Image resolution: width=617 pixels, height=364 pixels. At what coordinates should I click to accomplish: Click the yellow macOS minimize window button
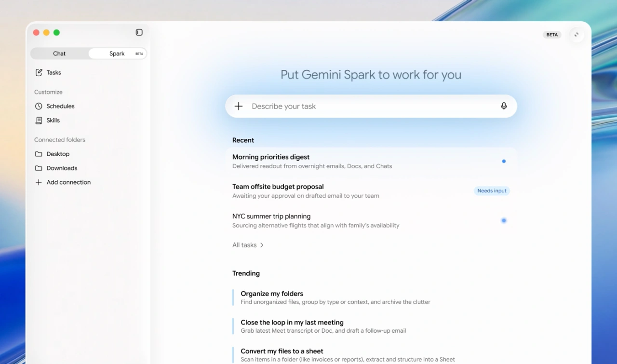coord(46,33)
